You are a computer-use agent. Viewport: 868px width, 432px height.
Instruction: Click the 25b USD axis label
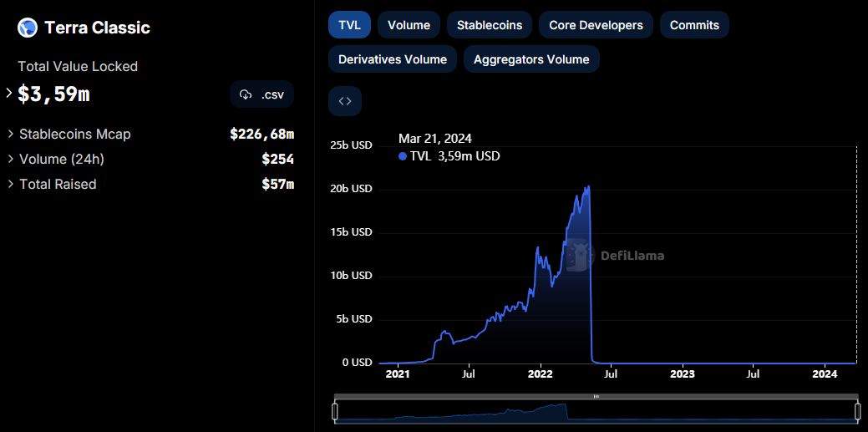pos(351,145)
